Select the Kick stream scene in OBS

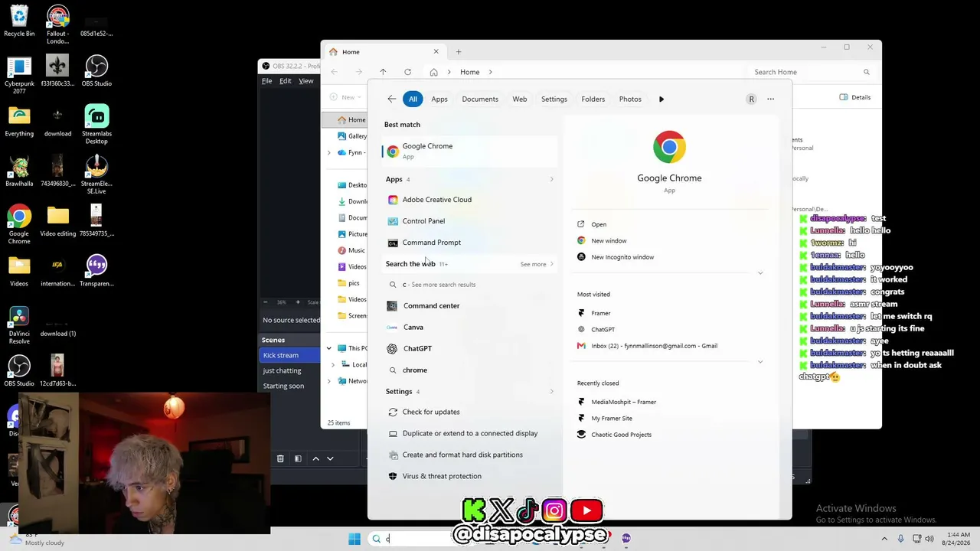[x=290, y=355]
